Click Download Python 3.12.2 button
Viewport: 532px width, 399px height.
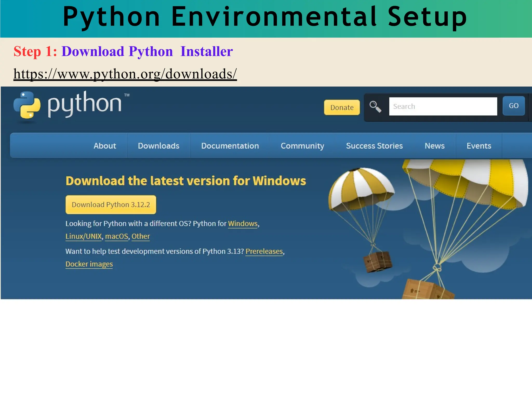pos(111,205)
